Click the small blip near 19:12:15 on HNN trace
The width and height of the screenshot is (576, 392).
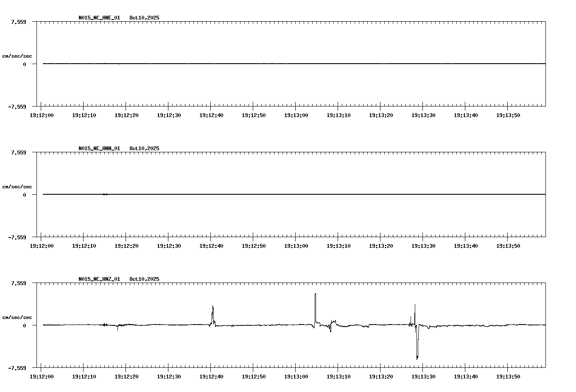[105, 194]
